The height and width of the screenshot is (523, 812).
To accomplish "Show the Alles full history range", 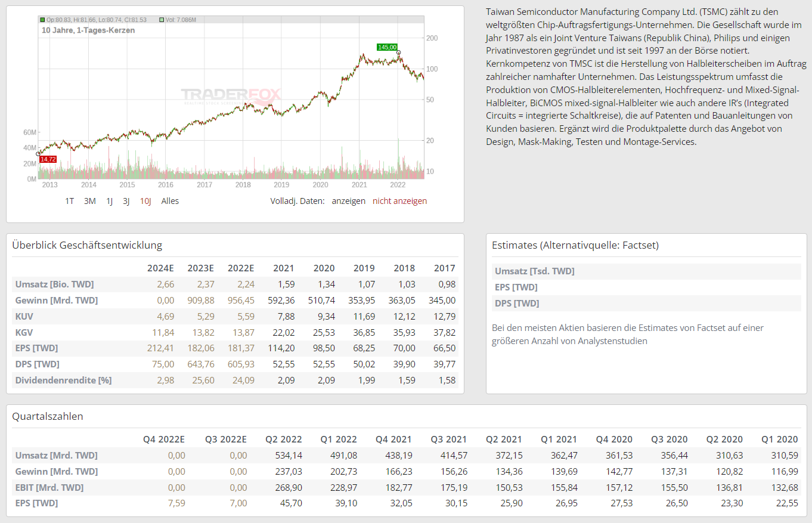I will click(170, 201).
